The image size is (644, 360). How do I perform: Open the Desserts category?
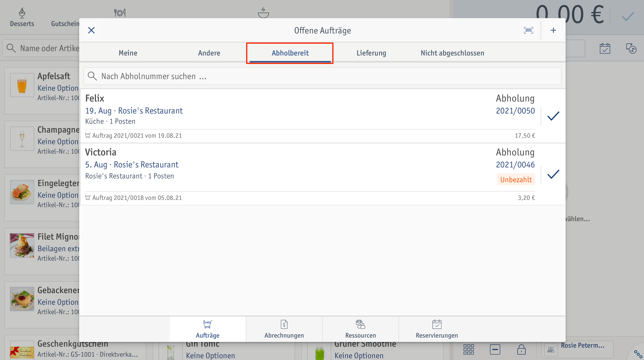pos(22,17)
